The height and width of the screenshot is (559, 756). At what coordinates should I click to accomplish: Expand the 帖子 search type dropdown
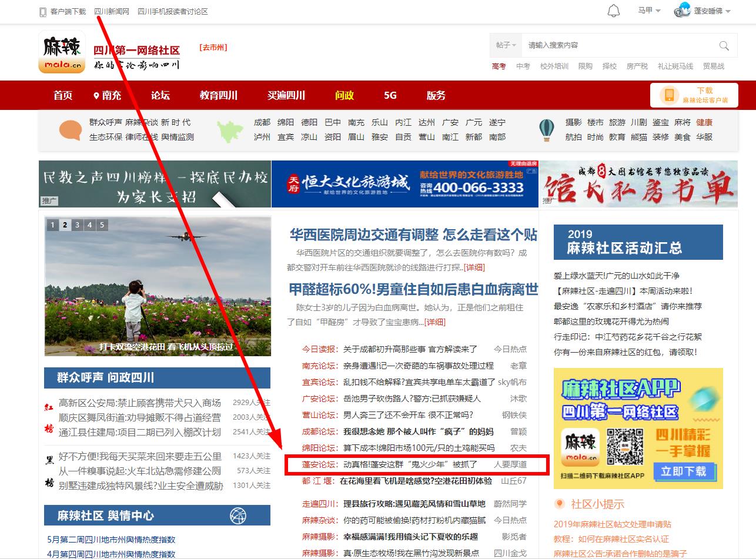click(506, 45)
